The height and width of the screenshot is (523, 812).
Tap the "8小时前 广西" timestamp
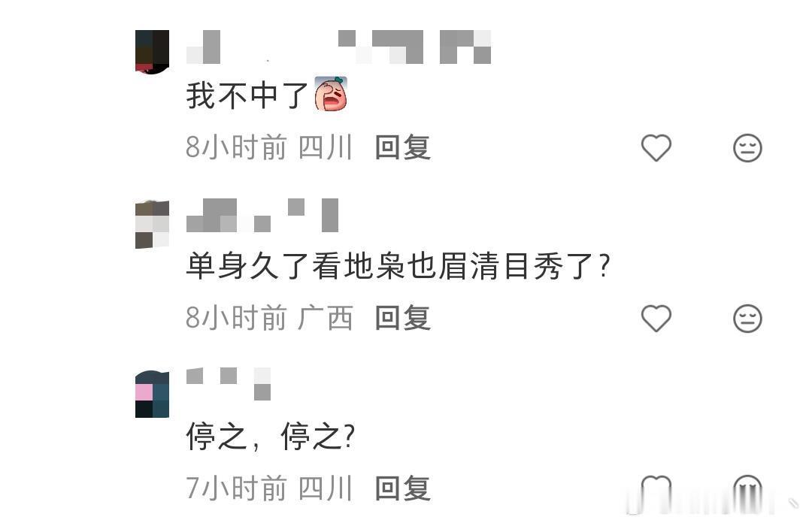(269, 318)
